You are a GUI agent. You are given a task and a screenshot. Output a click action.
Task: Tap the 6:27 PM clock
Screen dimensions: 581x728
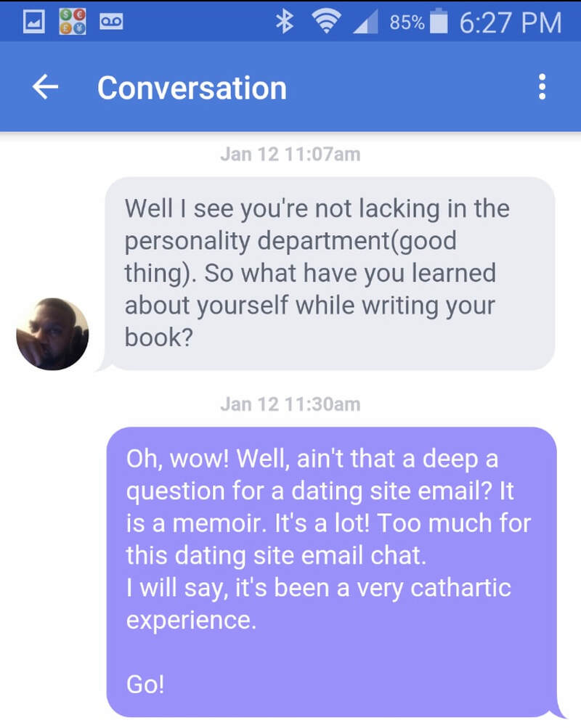[511, 23]
